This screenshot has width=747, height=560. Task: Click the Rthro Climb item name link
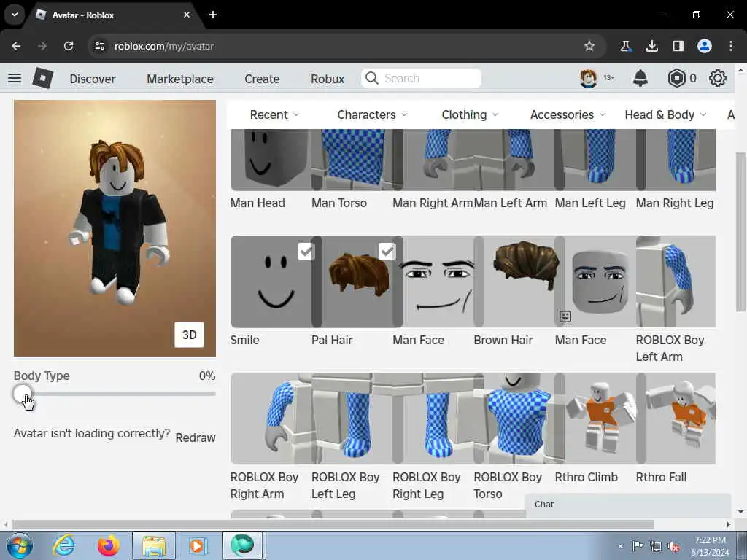click(x=586, y=477)
